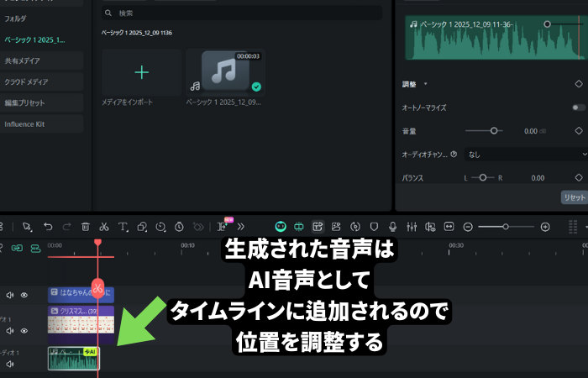The width and height of the screenshot is (588, 378).
Task: Open クラウド メディア in the sidebar
Action: click(x=42, y=81)
